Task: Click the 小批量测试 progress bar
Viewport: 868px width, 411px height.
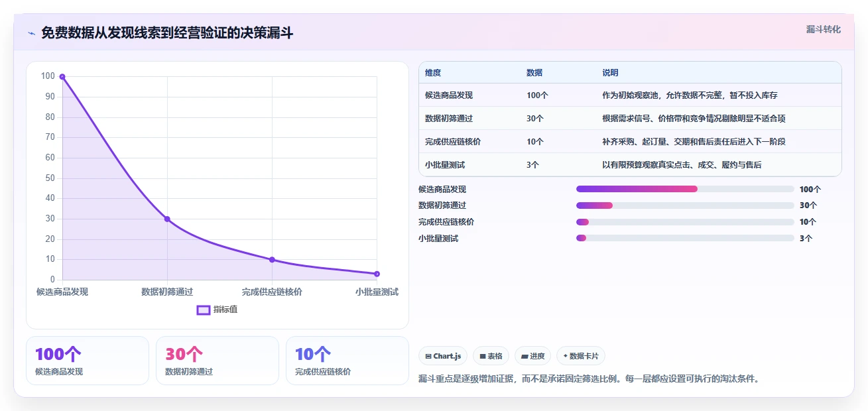Action: pyautogui.click(x=685, y=238)
